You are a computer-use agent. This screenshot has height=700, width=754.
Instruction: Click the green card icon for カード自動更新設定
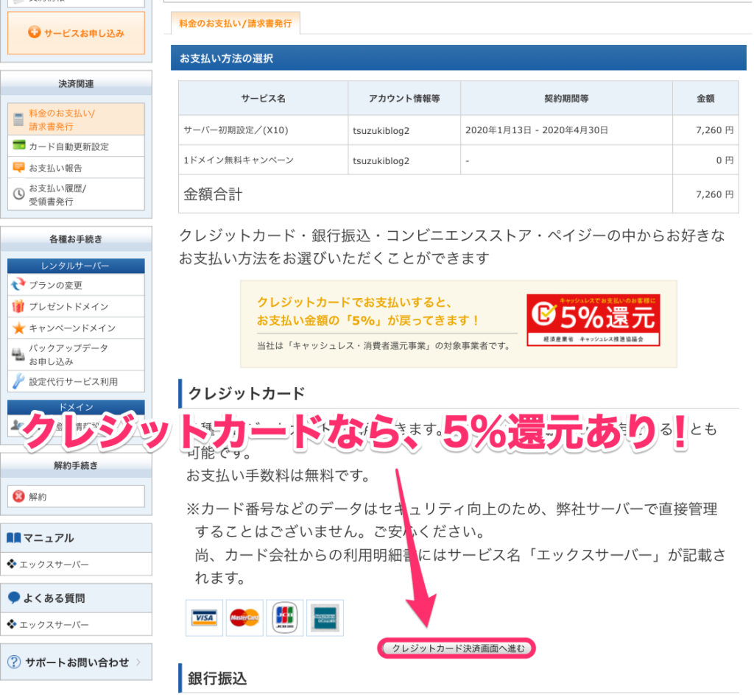point(18,145)
